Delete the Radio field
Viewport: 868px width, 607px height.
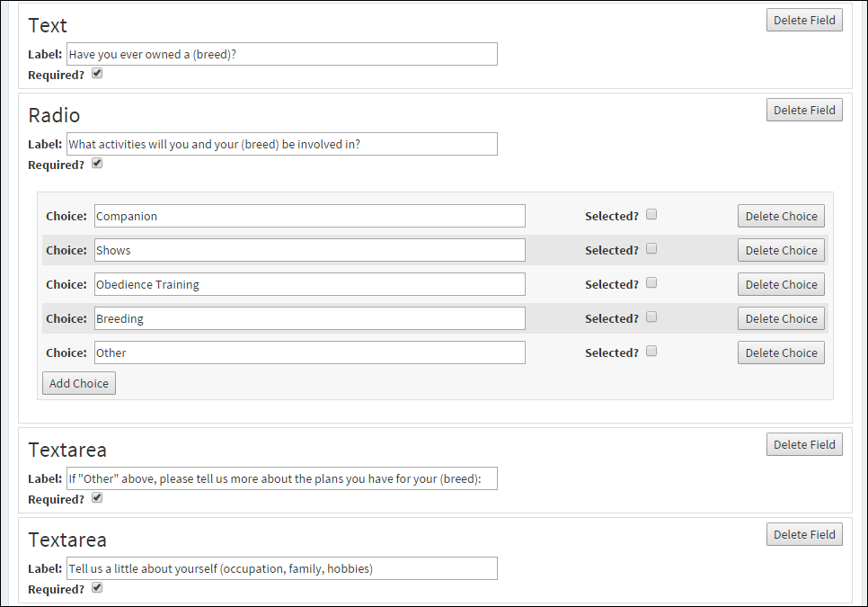pos(804,110)
